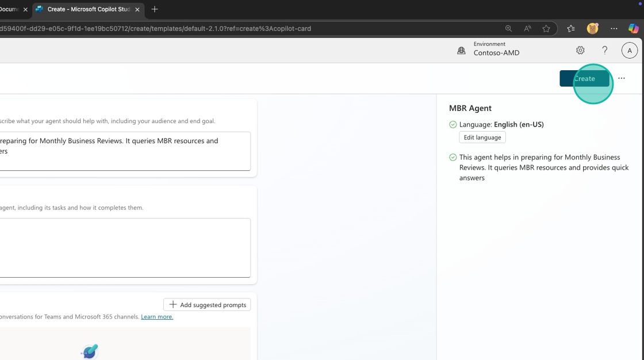
Task: Click the agent description text box
Action: 124,151
